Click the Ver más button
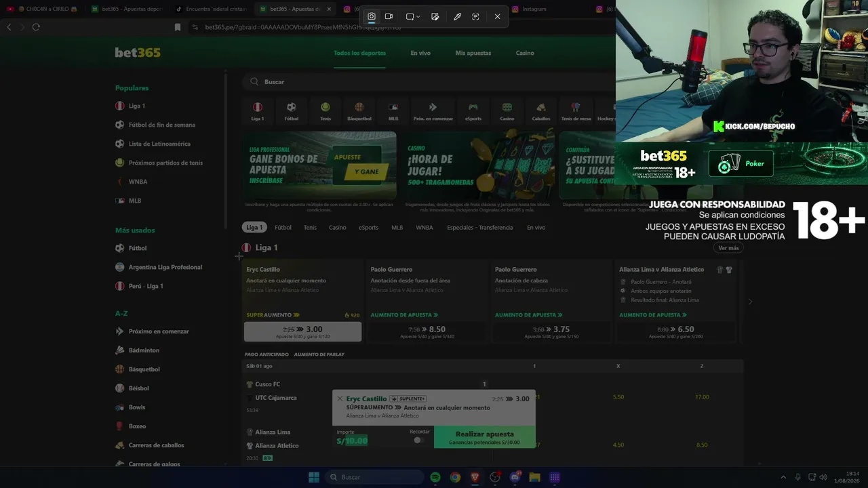Image resolution: width=868 pixels, height=488 pixels. click(x=728, y=248)
